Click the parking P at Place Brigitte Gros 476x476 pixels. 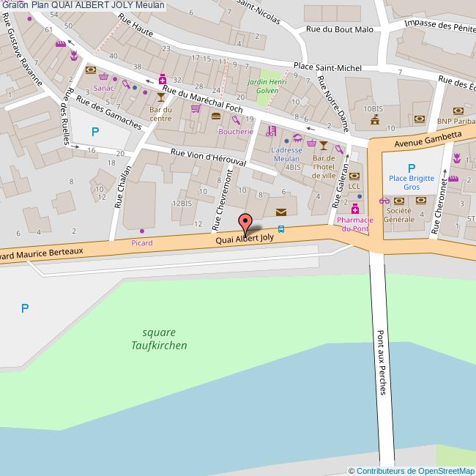tap(412, 168)
